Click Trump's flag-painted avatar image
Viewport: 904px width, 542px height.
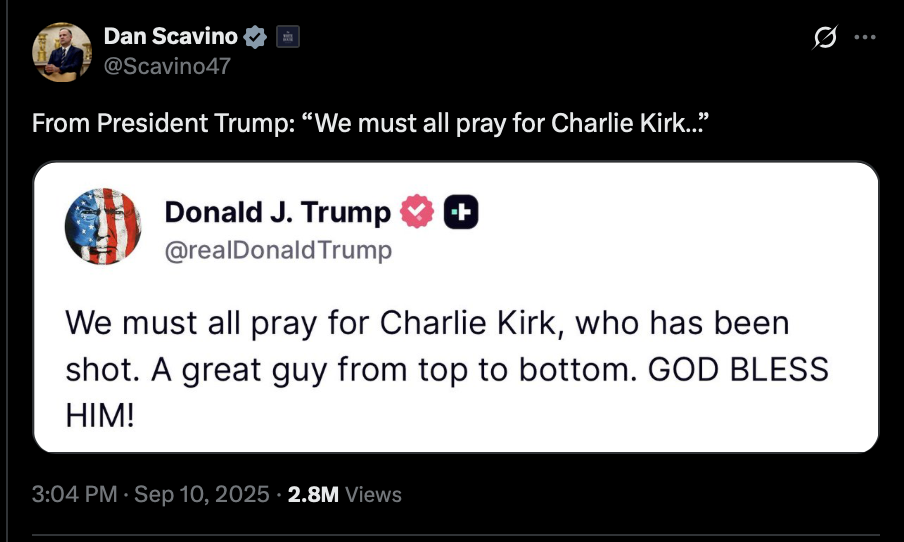tap(103, 226)
